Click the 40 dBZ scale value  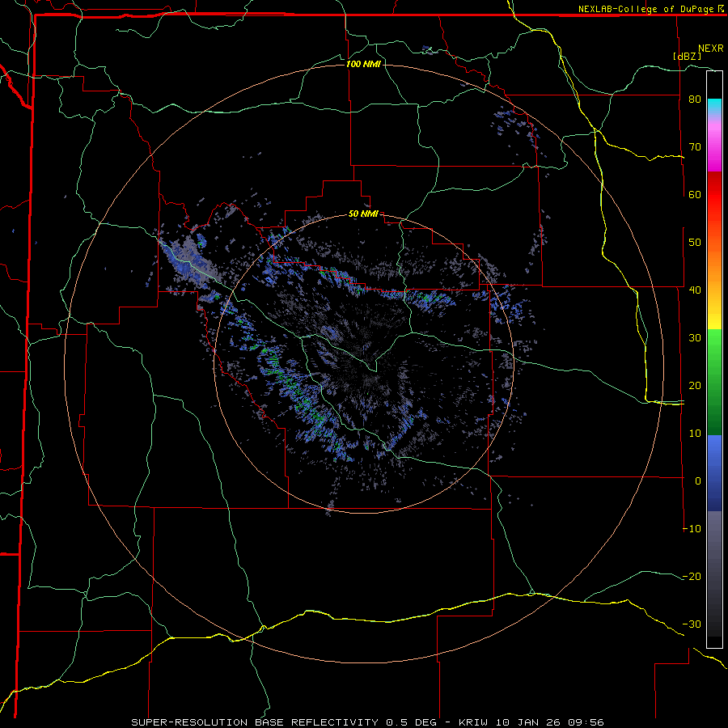pos(695,290)
